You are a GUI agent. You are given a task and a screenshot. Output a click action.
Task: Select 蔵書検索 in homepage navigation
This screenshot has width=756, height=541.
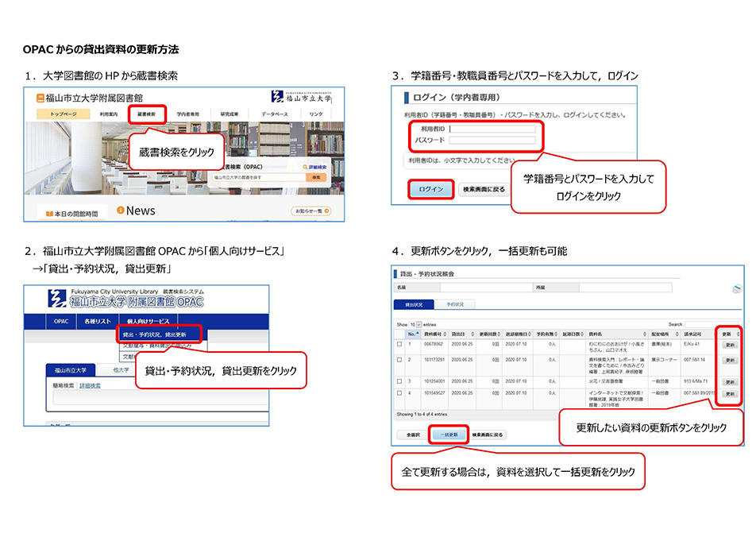pos(147,114)
